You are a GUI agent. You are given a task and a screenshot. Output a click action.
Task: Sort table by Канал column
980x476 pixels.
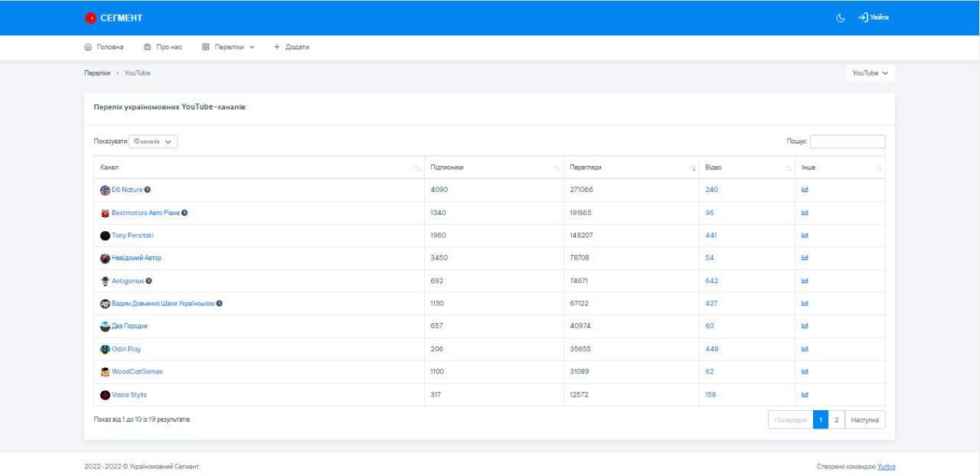pyautogui.click(x=260, y=168)
